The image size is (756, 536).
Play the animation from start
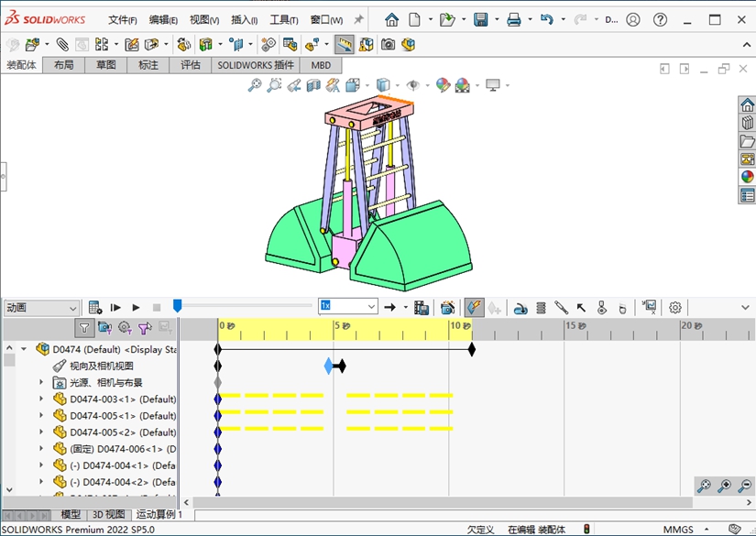click(x=116, y=308)
